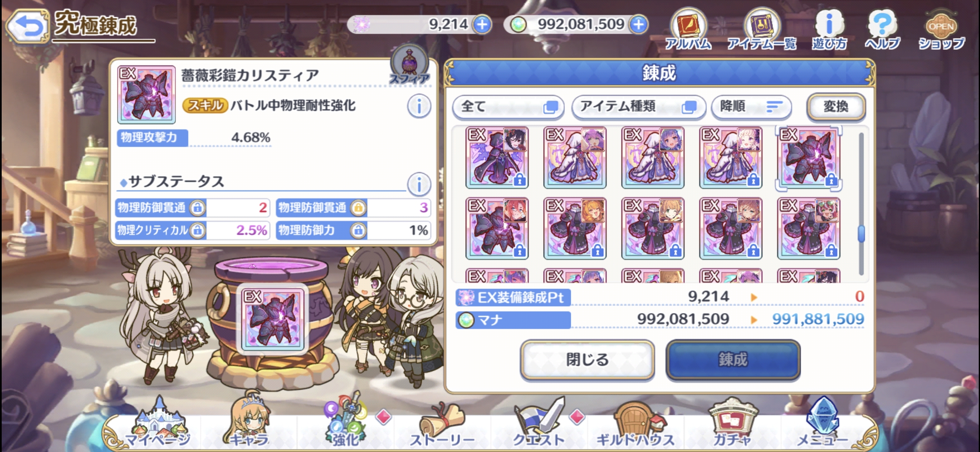Switch 降順 sort order

click(751, 107)
